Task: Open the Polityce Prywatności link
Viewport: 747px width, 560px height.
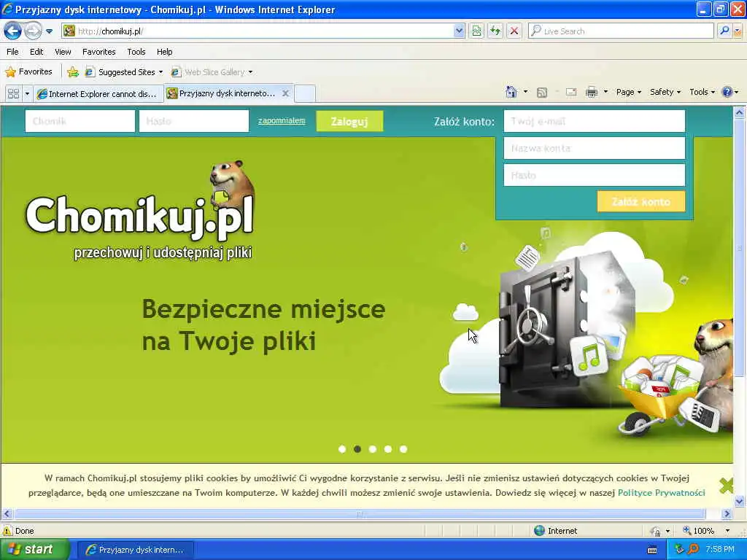Action: [661, 493]
